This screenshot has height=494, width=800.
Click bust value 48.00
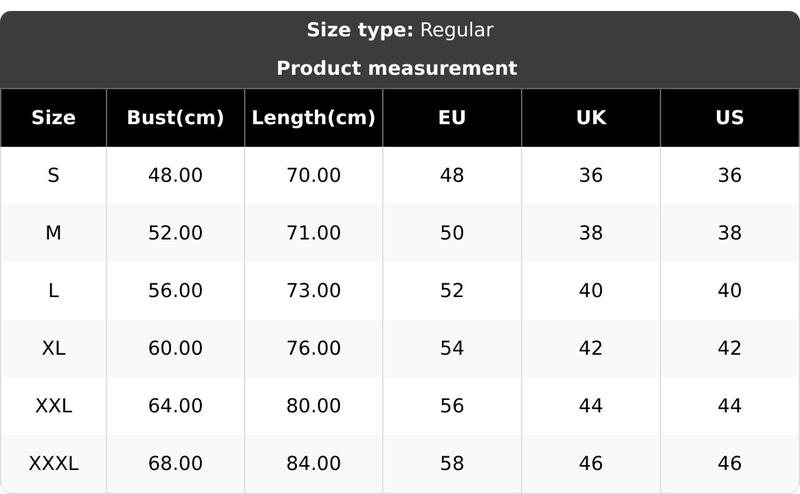[175, 175]
